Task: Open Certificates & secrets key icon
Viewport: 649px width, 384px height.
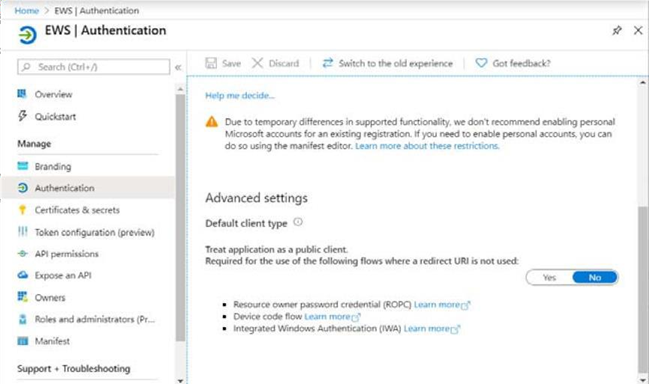Action: pos(23,210)
